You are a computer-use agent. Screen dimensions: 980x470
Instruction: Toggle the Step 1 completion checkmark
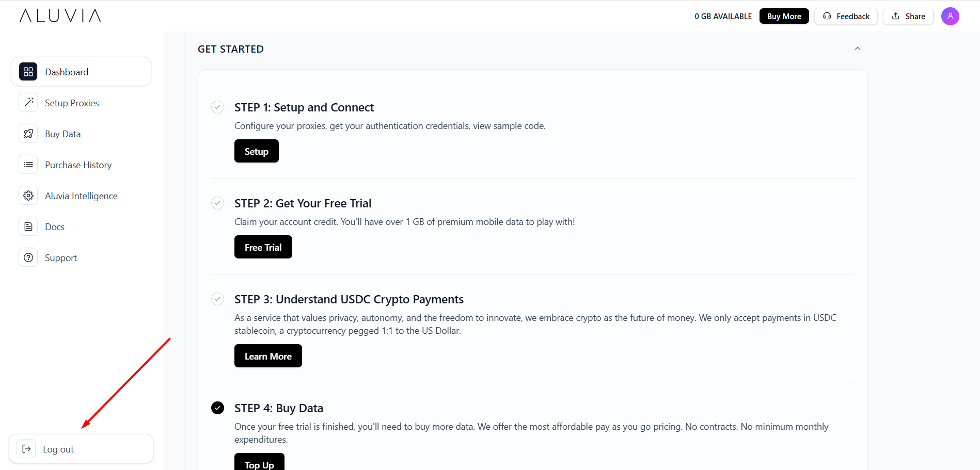218,107
